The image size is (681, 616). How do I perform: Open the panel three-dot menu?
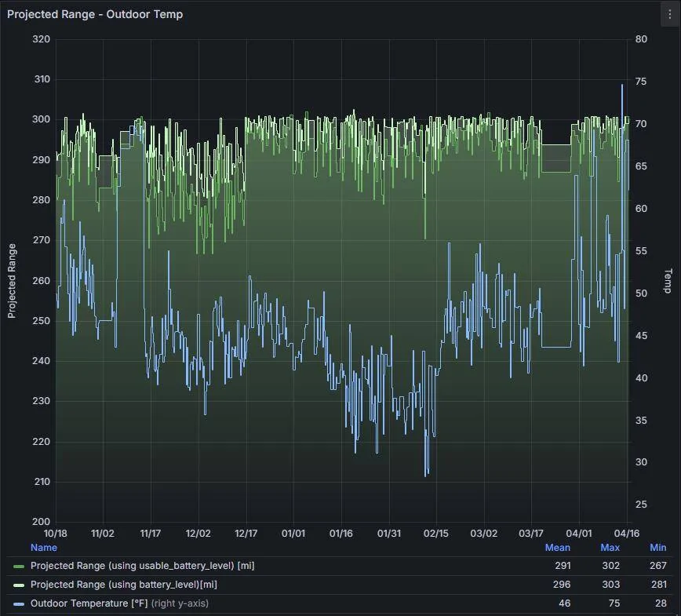[669, 14]
